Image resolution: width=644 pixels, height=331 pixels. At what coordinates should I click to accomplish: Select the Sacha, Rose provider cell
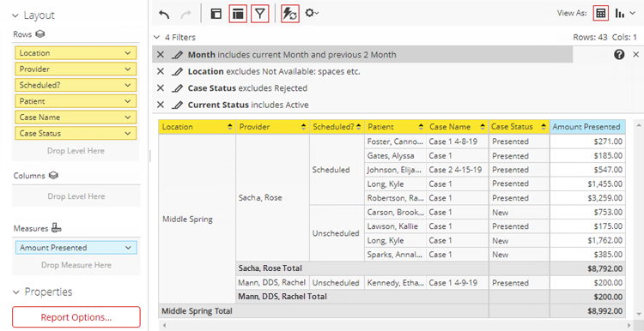pyautogui.click(x=273, y=198)
